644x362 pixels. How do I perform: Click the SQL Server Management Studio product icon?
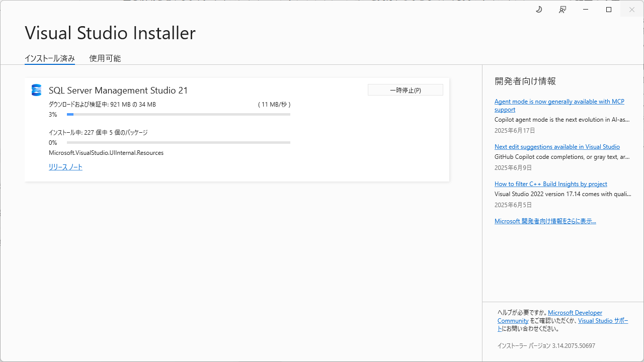coord(36,90)
